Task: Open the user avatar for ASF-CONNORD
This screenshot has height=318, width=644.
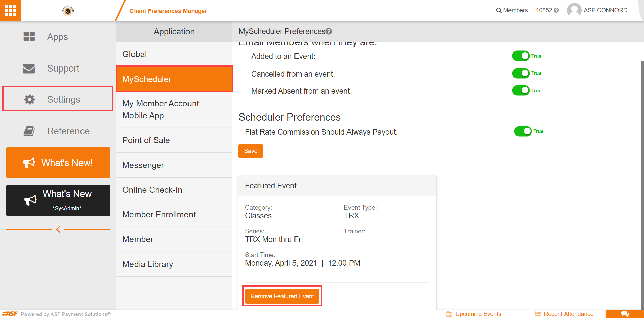Action: tap(574, 10)
